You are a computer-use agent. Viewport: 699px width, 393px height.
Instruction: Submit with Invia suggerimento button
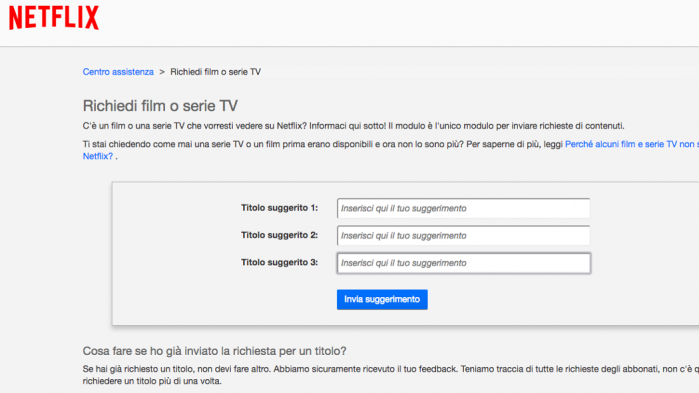coord(382,299)
